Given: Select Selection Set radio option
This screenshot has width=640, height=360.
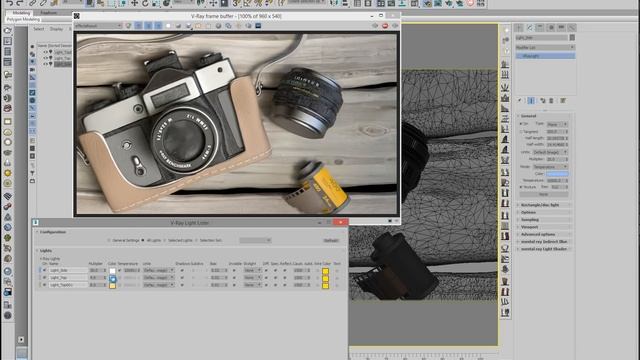Looking at the screenshot, I should point(196,240).
